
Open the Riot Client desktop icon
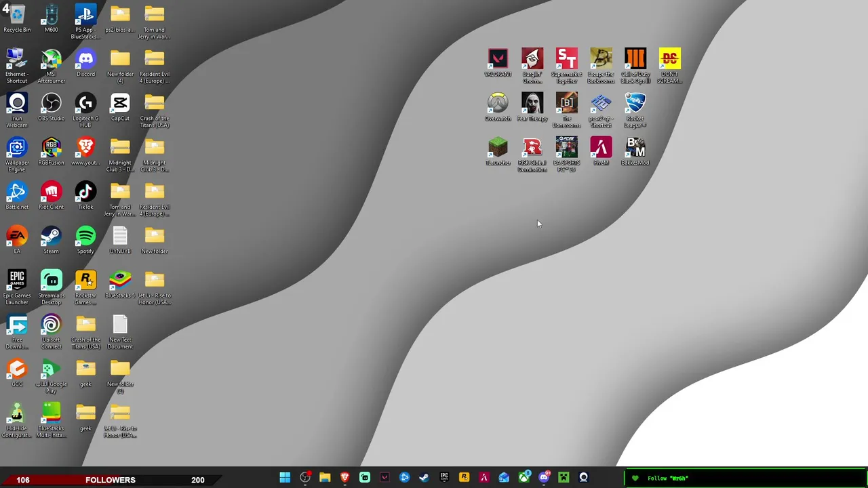coord(51,196)
